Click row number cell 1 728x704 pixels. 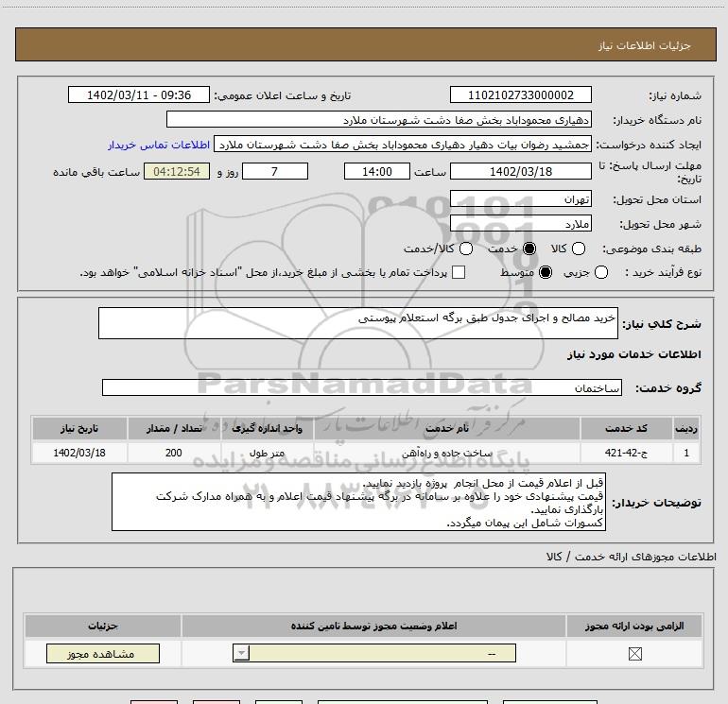coord(686,453)
